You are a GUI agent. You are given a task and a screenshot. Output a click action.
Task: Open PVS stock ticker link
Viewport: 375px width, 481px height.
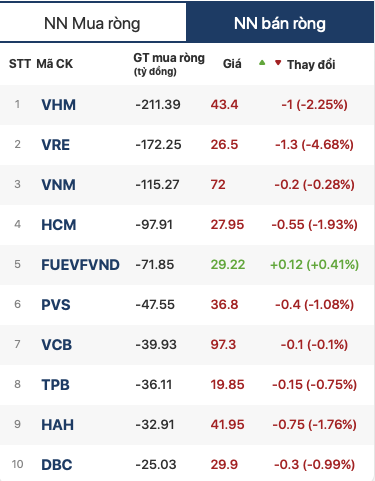[56, 305]
